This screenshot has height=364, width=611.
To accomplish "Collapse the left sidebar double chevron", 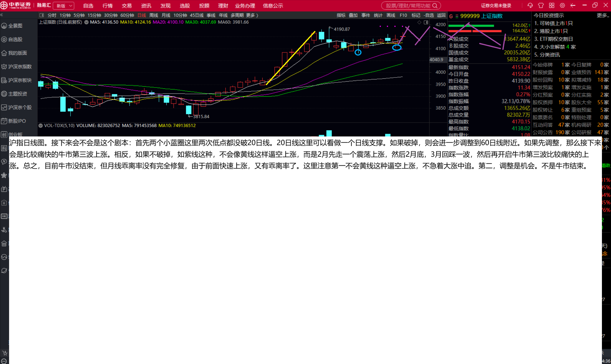I will pyautogui.click(x=2, y=15).
